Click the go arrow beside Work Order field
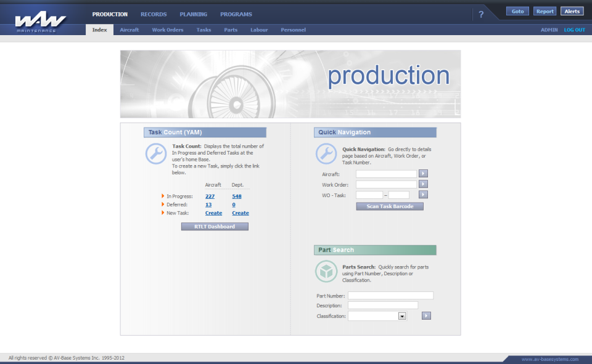Viewport: 592px width, 364px height. pyautogui.click(x=423, y=184)
